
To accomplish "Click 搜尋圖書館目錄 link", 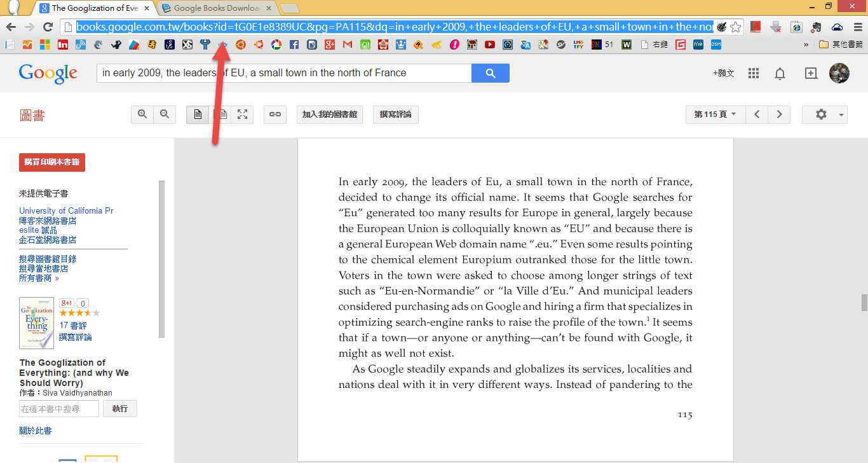I will (x=48, y=259).
